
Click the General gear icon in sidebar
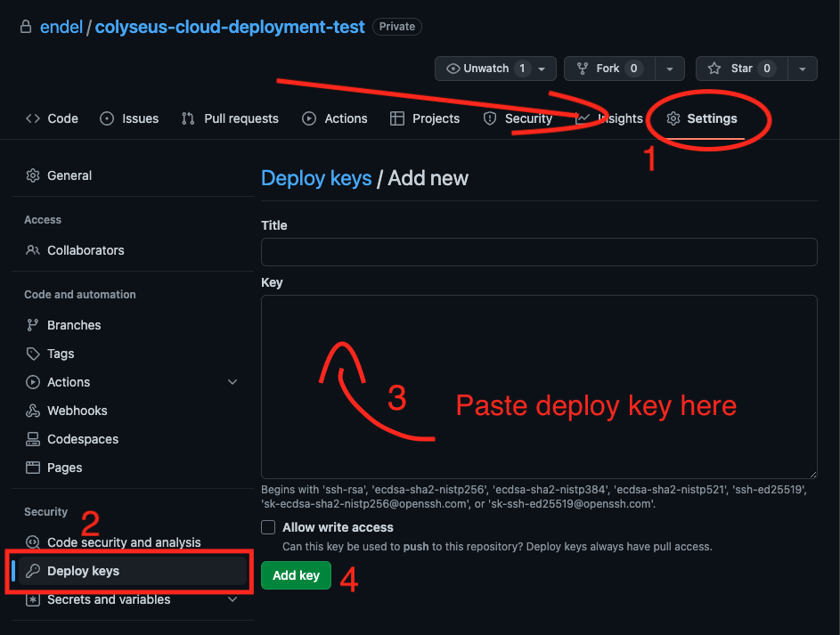(33, 175)
